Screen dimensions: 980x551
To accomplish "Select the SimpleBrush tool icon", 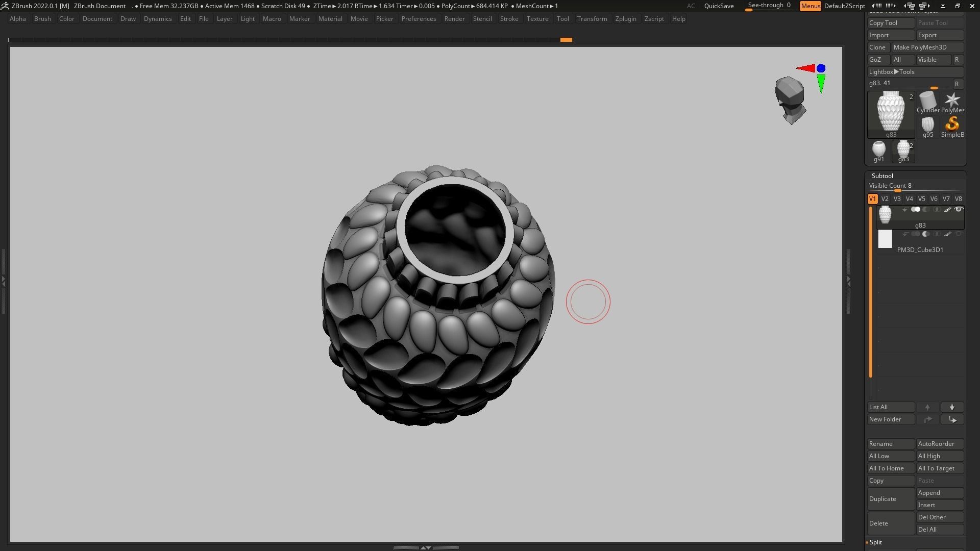I will [x=952, y=125].
